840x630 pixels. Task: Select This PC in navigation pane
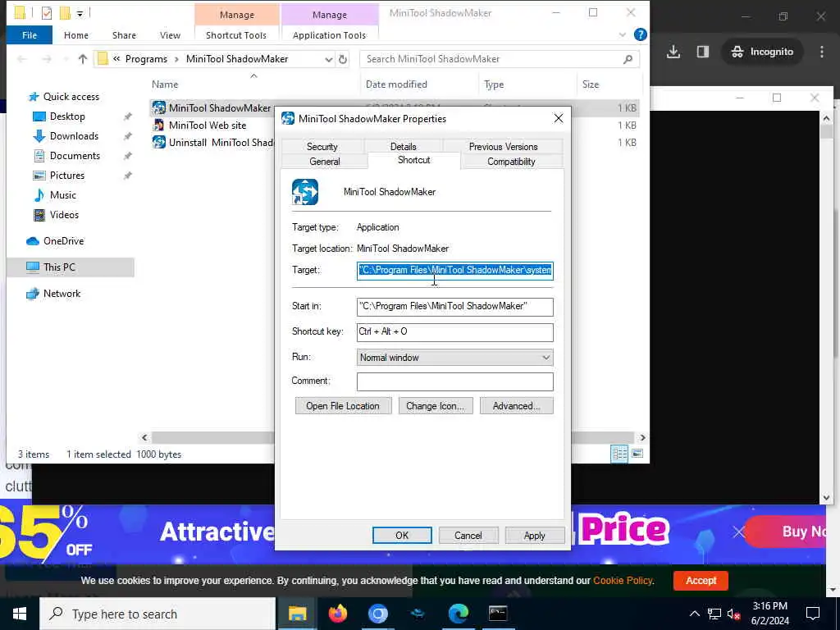click(x=71, y=267)
